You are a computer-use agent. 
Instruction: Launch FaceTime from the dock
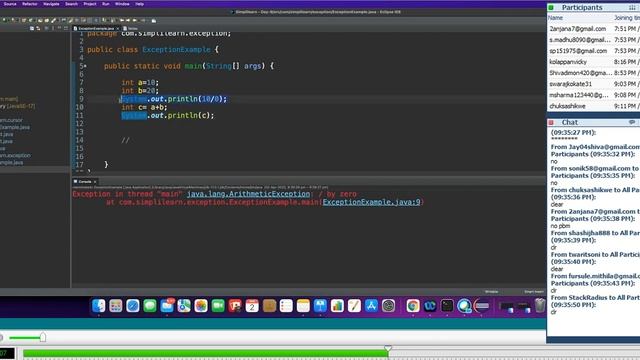click(218, 305)
